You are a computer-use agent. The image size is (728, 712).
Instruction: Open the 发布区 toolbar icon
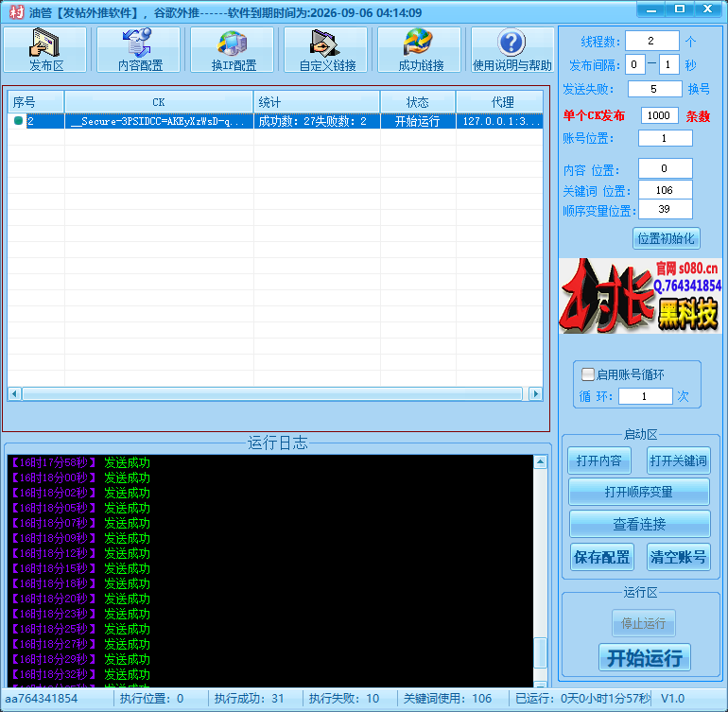(45, 50)
